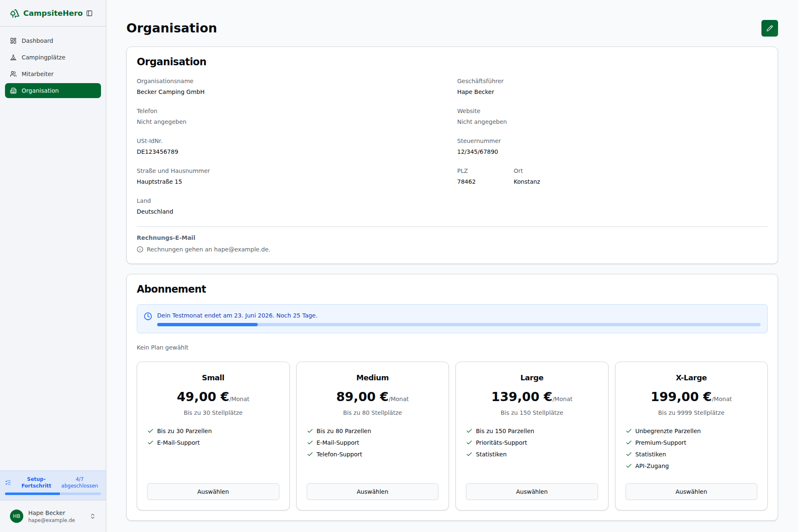Click checkmark next to Premium-Support

click(629, 443)
